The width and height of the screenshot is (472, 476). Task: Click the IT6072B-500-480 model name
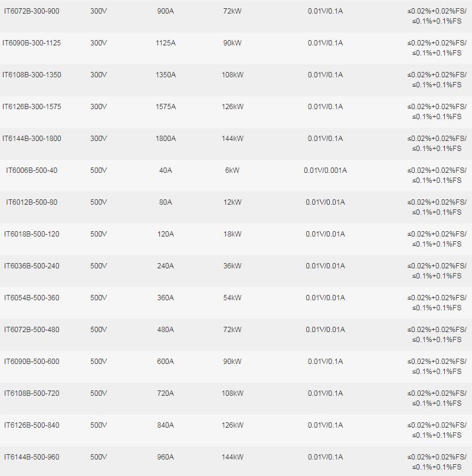tap(32, 330)
